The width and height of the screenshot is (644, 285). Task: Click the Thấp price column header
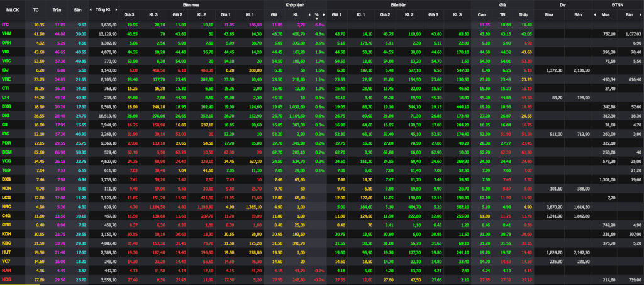pyautogui.click(x=523, y=15)
